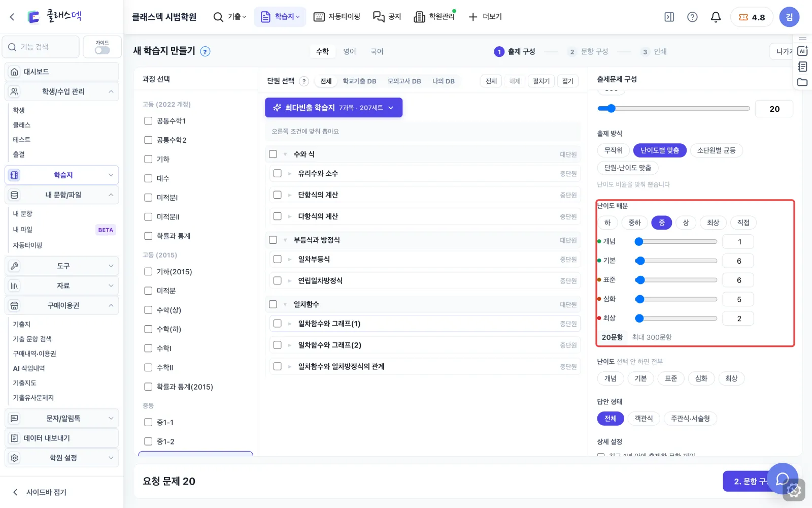The image size is (812, 508).
Task: Open the chat support bubble
Action: point(783,479)
